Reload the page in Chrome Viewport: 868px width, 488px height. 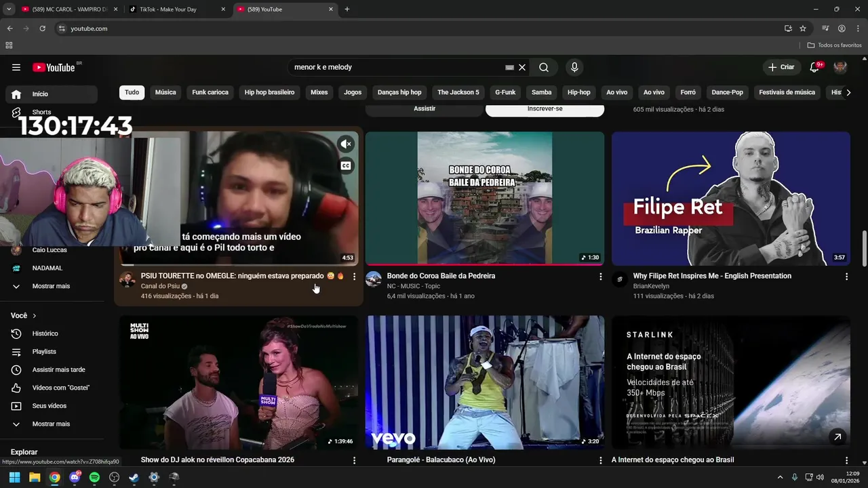click(x=42, y=28)
